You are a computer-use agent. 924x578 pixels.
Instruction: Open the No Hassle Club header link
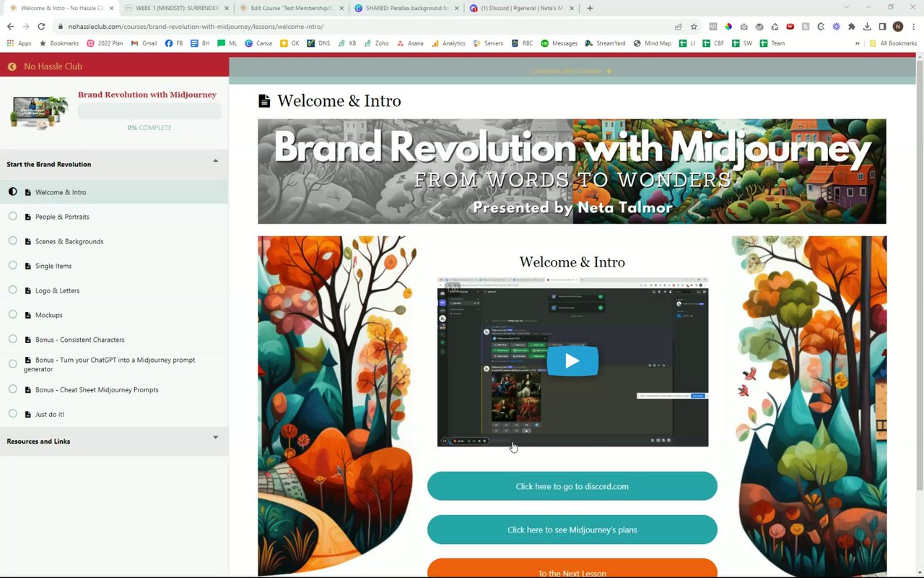tap(53, 66)
